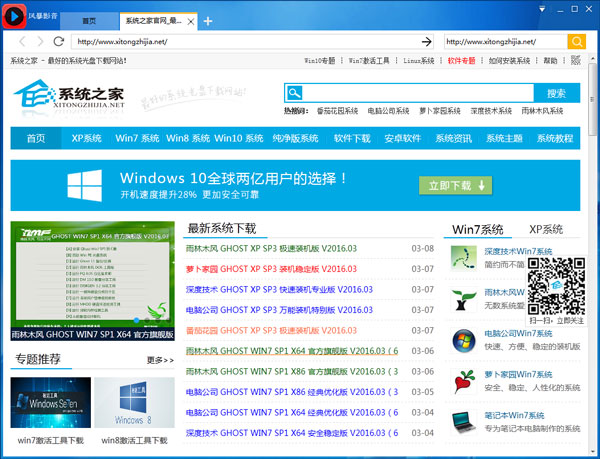Click the win7激活工具下载 thumbnail
The width and height of the screenshot is (600, 459).
click(x=50, y=404)
